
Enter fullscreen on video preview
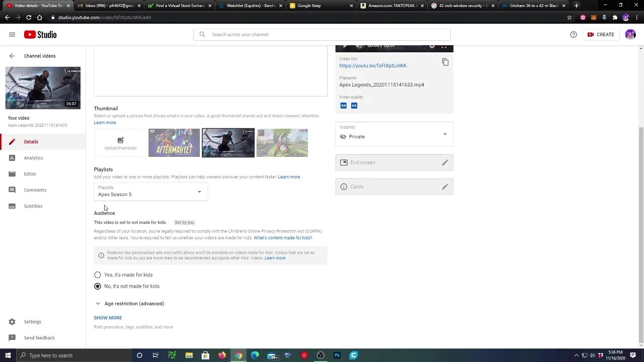point(444,47)
